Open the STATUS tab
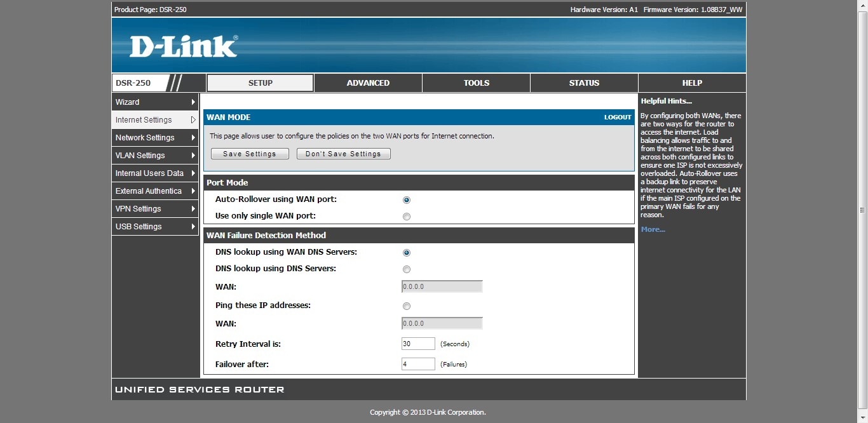The height and width of the screenshot is (423, 868). [584, 83]
